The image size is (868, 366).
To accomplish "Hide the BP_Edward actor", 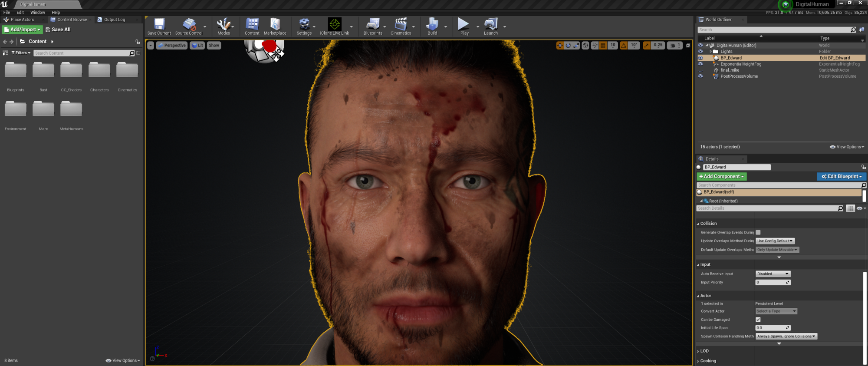I will point(700,58).
